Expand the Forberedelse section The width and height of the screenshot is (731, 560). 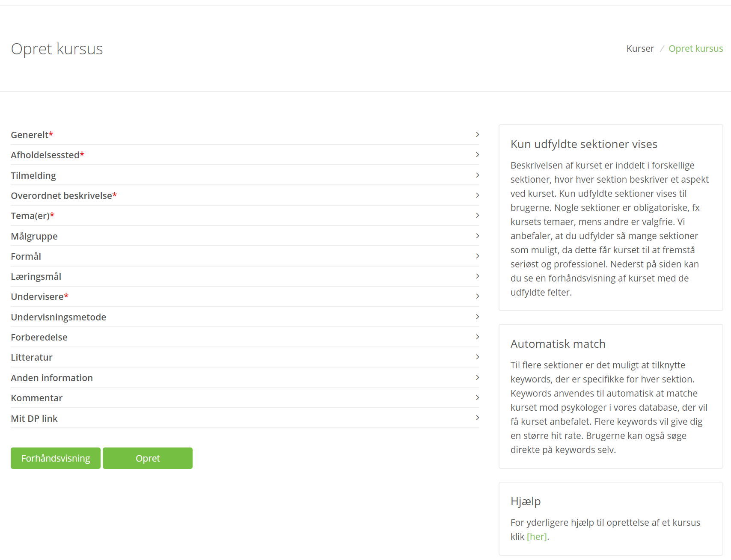point(245,337)
